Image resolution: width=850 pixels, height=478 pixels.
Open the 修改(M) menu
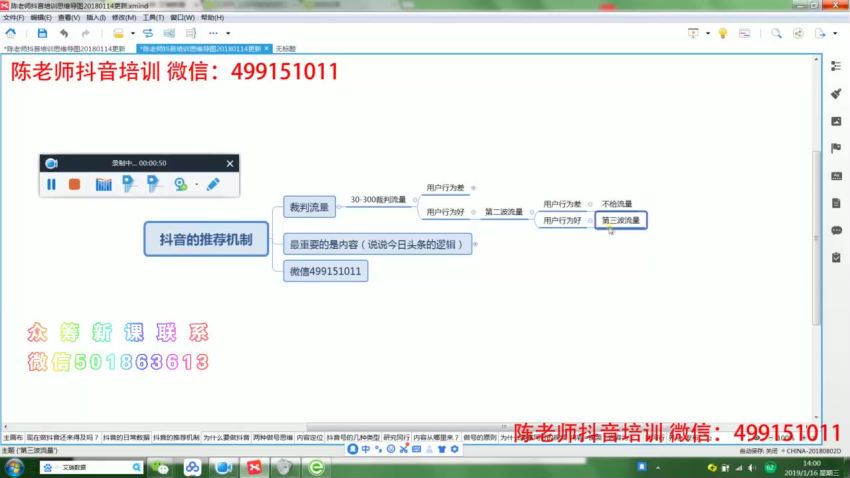tap(124, 18)
